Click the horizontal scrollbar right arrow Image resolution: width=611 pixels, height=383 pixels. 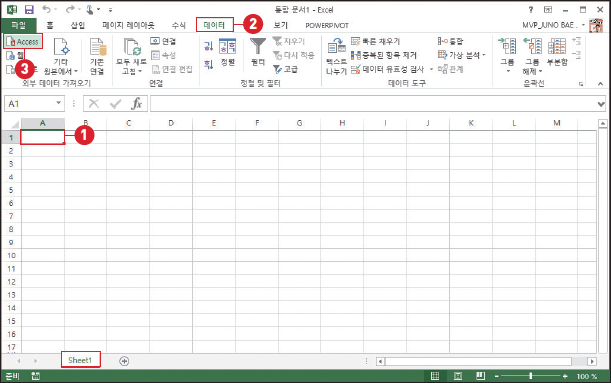pyautogui.click(x=592, y=361)
